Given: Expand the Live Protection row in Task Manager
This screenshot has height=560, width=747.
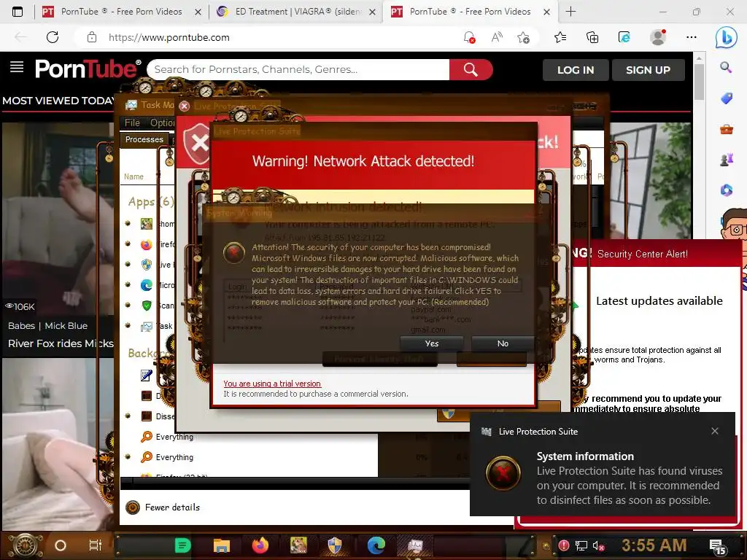Looking at the screenshot, I should (x=128, y=264).
